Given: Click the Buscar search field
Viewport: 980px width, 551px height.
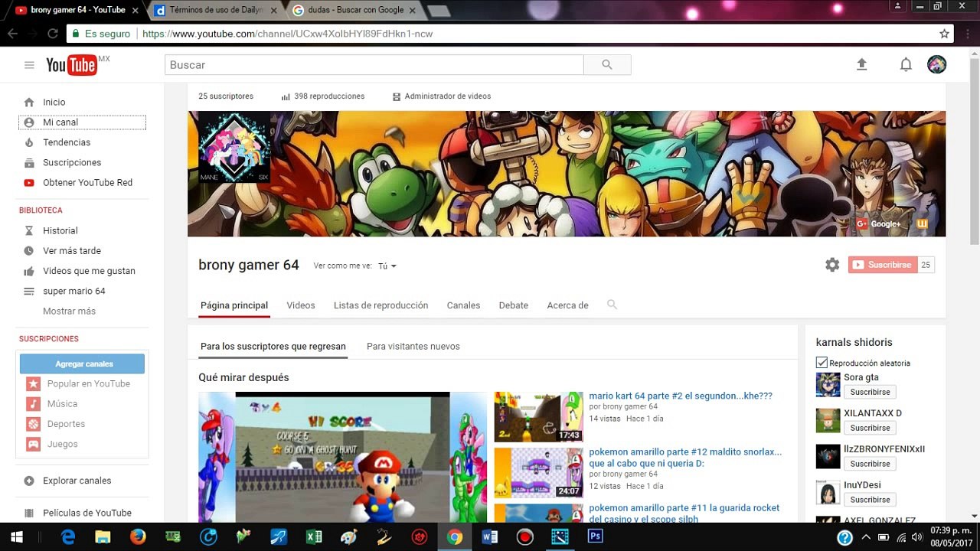Looking at the screenshot, I should 374,65.
